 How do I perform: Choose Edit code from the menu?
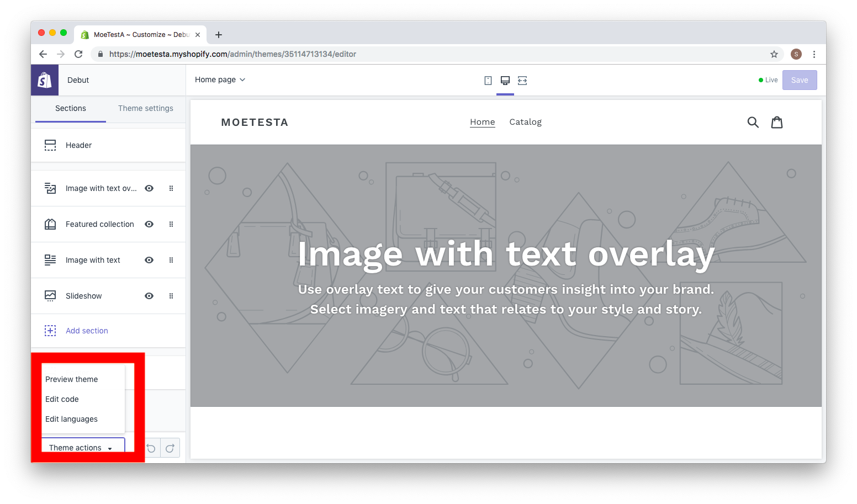(x=62, y=399)
